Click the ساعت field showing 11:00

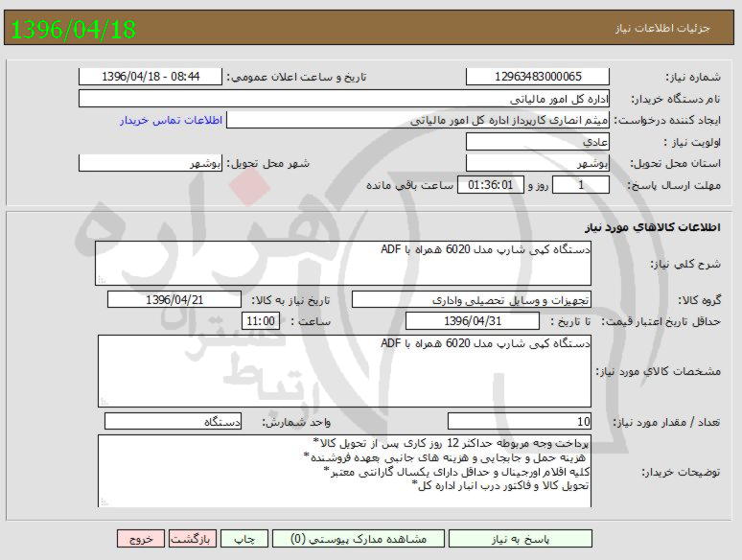[x=260, y=320]
